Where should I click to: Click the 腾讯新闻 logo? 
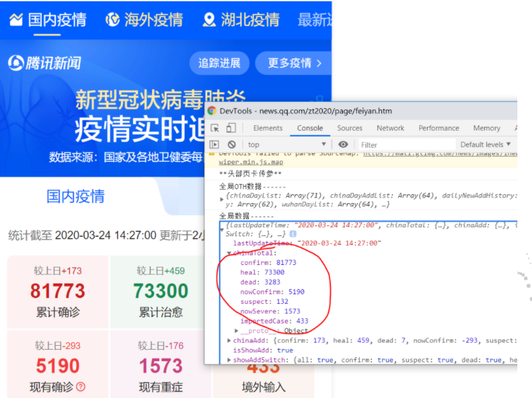click(x=45, y=63)
